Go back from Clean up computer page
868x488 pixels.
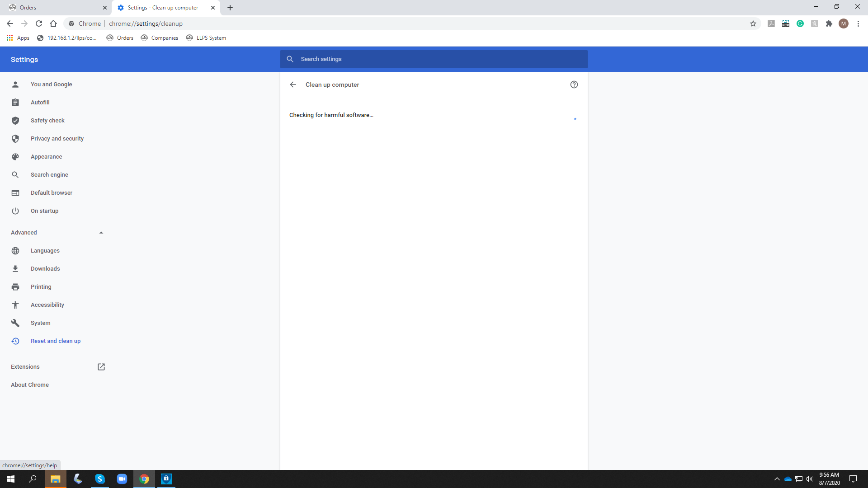coord(293,84)
